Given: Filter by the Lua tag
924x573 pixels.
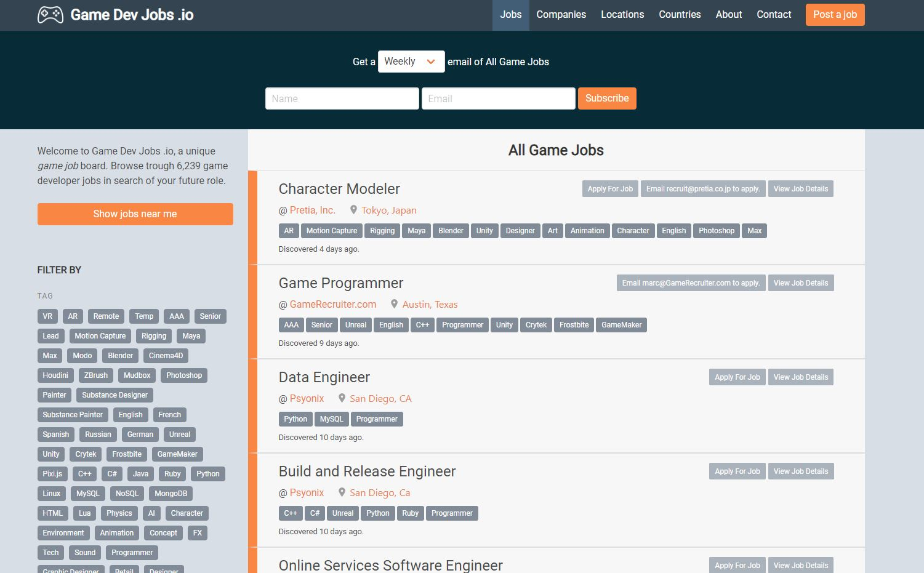Looking at the screenshot, I should pyautogui.click(x=84, y=513).
